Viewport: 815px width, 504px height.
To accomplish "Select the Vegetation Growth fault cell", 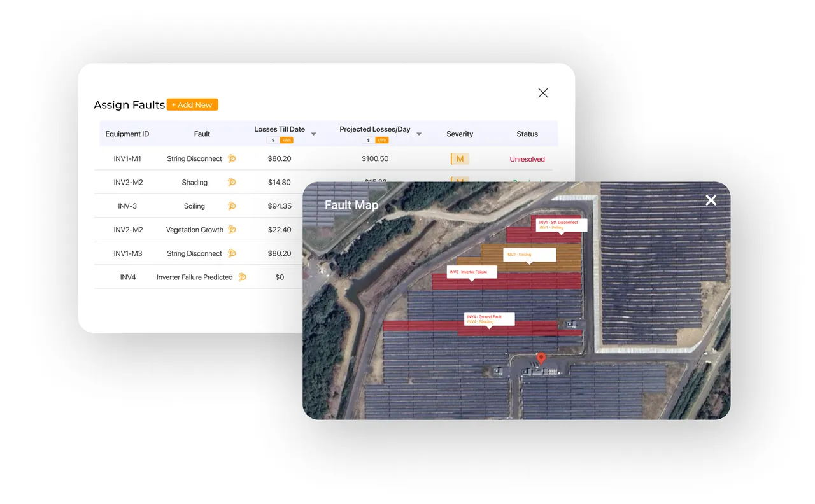I will 195,230.
